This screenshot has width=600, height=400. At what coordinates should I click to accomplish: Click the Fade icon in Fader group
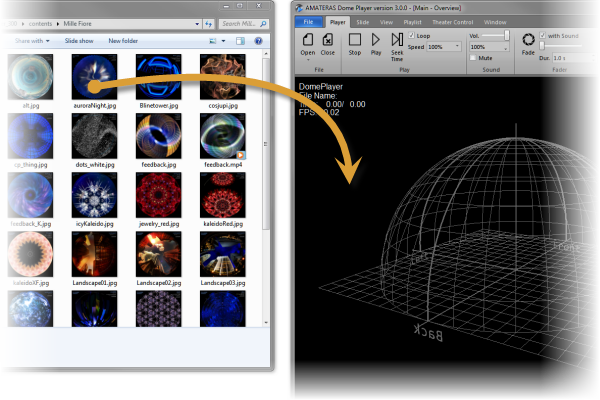[x=528, y=39]
